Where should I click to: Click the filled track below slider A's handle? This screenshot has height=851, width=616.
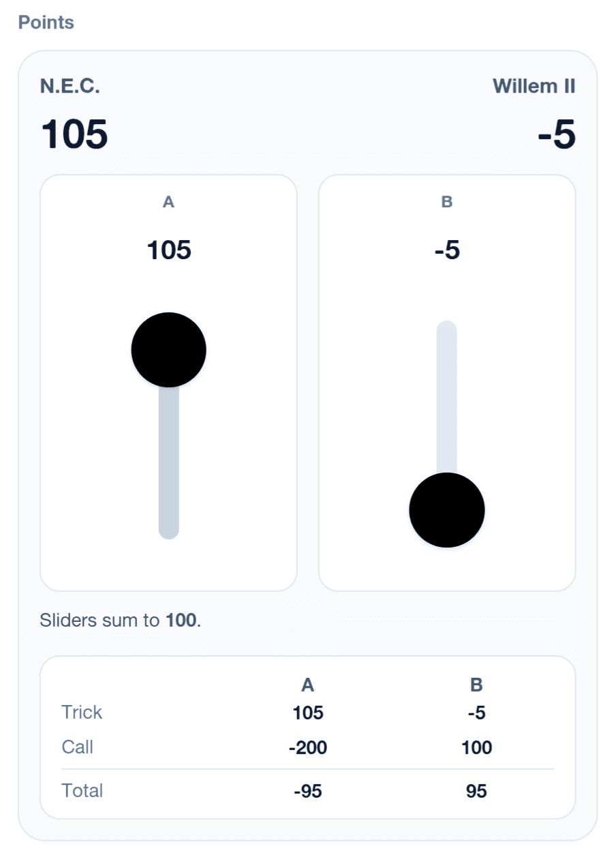coord(169,464)
